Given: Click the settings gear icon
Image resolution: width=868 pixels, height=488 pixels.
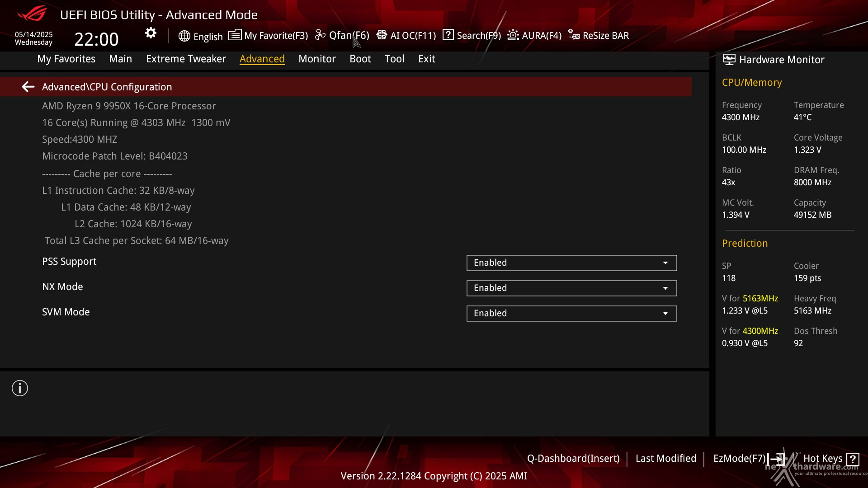Looking at the screenshot, I should [151, 33].
